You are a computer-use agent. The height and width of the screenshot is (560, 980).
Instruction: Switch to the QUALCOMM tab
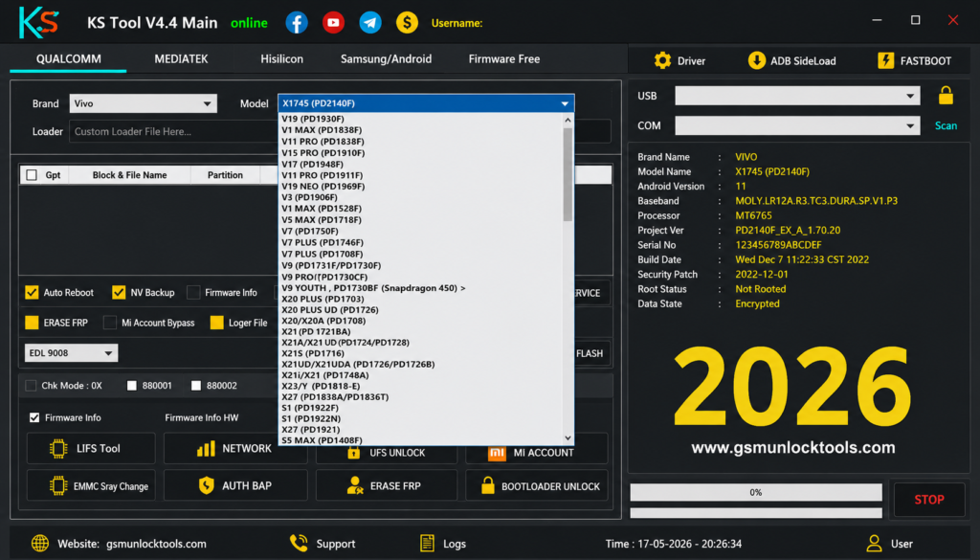pos(68,58)
